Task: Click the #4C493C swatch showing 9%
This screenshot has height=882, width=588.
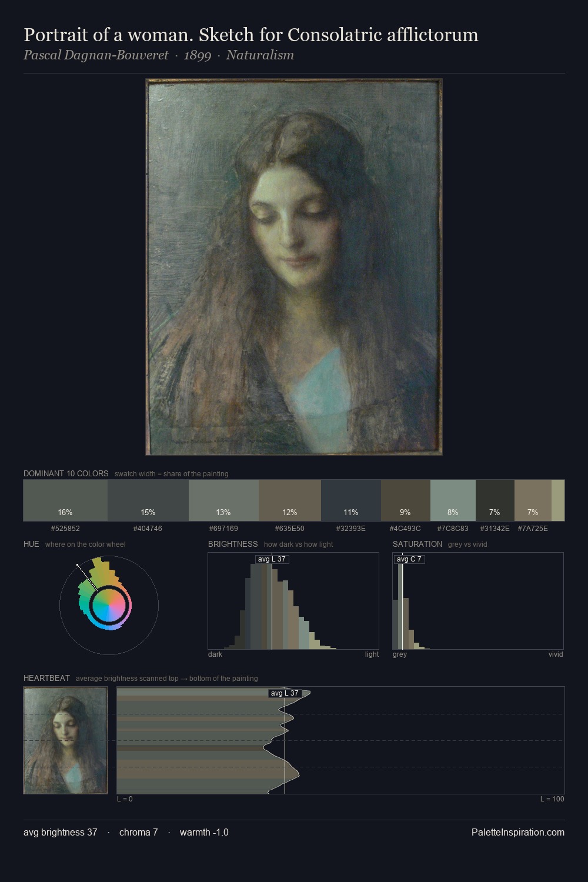Action: [x=406, y=500]
